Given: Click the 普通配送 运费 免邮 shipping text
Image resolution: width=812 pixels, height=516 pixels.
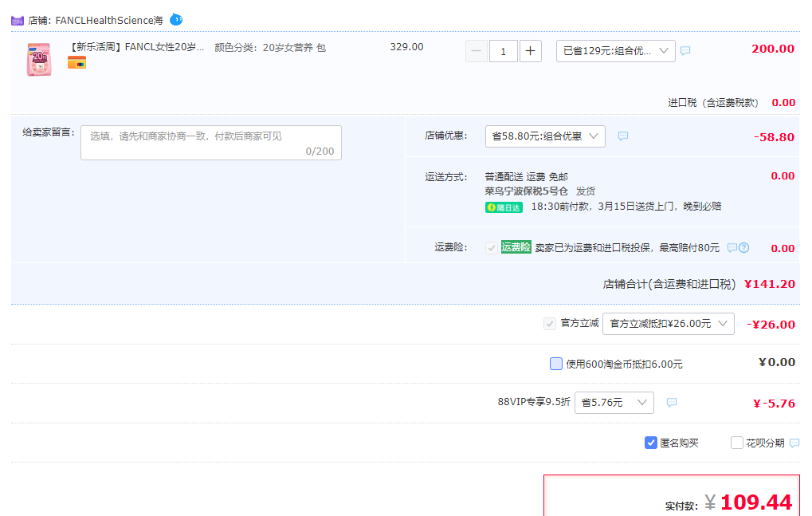Looking at the screenshot, I should [526, 177].
